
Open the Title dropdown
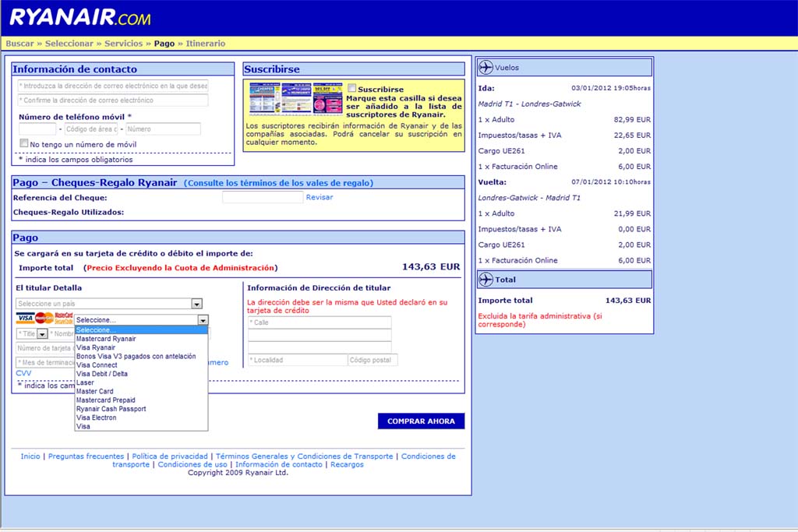click(42, 334)
